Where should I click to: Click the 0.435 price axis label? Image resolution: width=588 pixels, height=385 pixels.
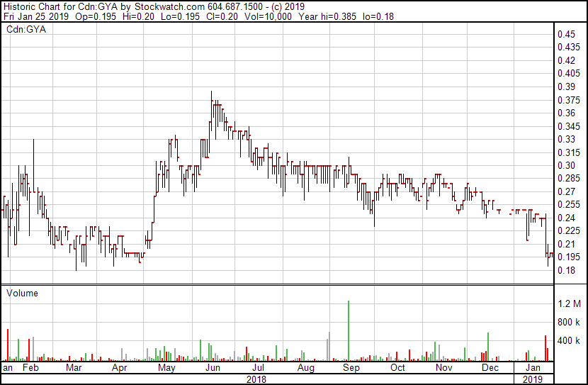pos(569,48)
